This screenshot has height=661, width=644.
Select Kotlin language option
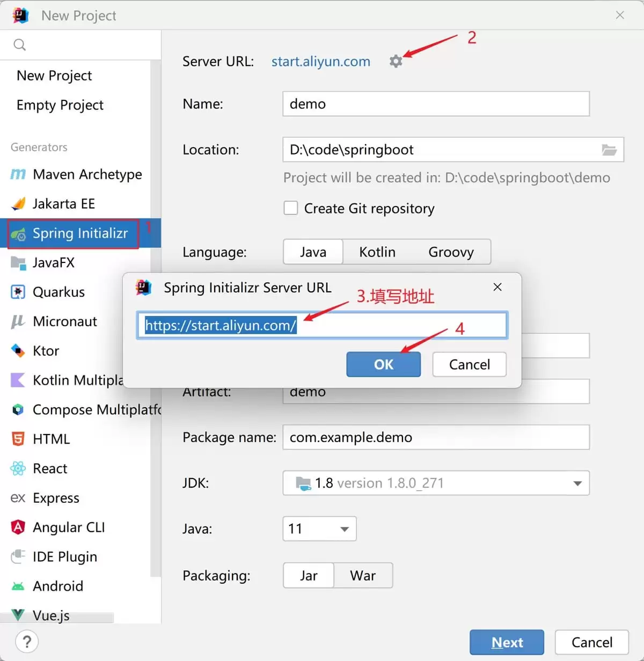click(x=377, y=252)
